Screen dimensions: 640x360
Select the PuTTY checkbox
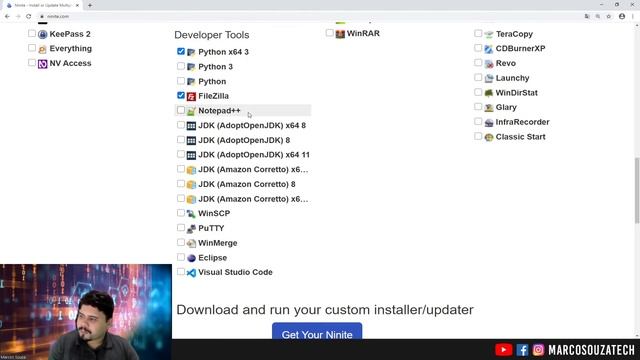[x=181, y=228]
